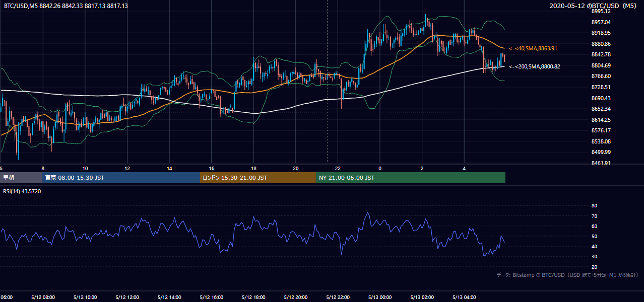Click RSI axis level 70
Image resolution: width=644 pixels, height=302 pixels.
point(594,216)
